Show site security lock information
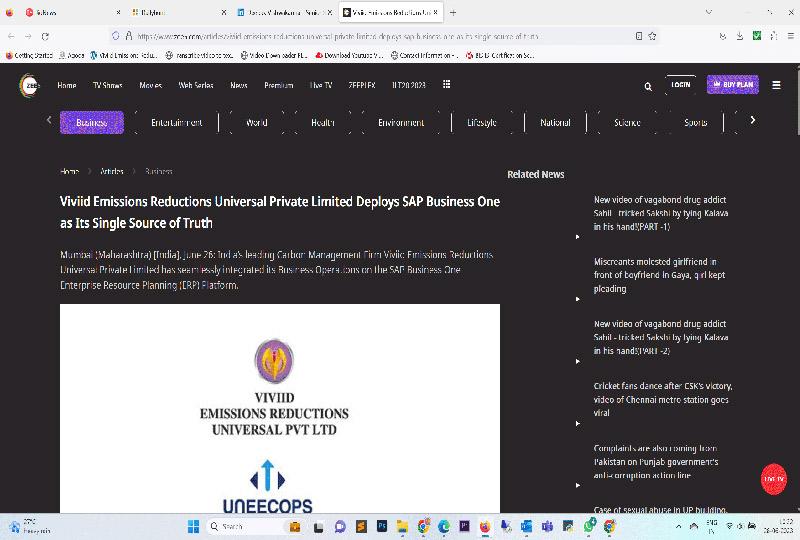This screenshot has height=540, width=800. [129, 36]
